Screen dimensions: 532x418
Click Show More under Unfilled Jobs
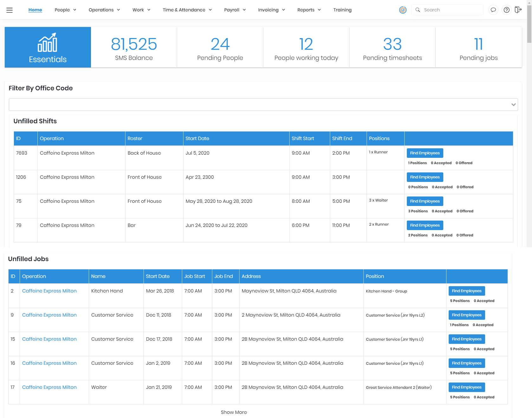pos(234,412)
